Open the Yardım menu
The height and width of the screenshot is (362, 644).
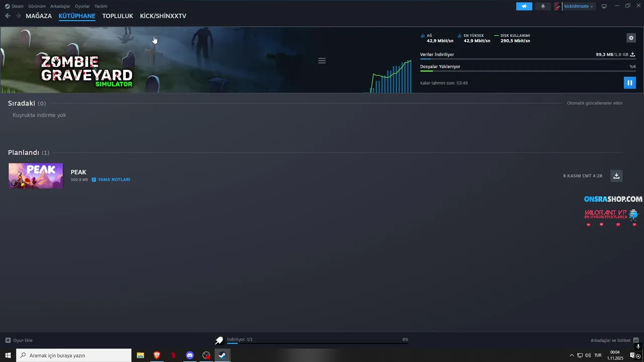tap(101, 6)
